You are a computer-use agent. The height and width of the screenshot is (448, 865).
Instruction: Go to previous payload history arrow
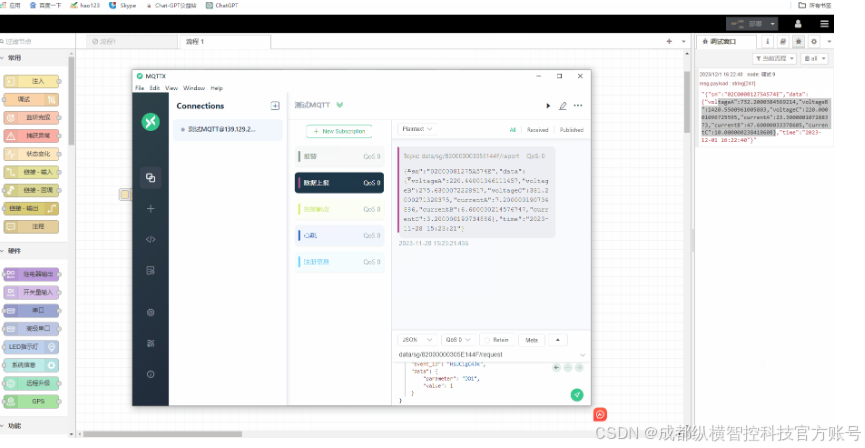(556, 367)
